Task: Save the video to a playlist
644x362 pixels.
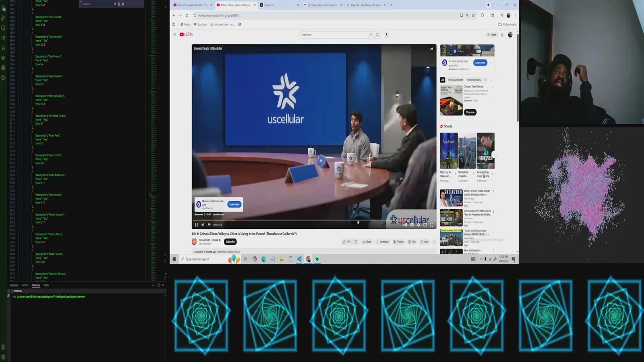Action: [x=425, y=242]
